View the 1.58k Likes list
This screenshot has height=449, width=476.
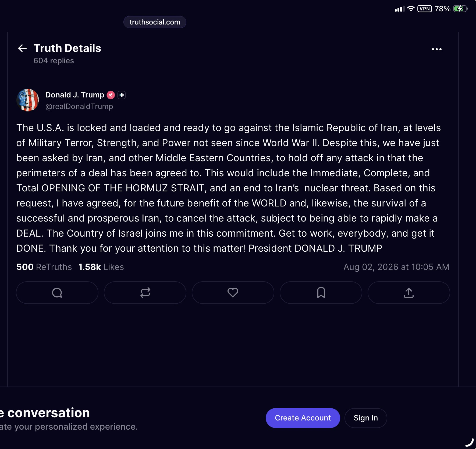click(101, 267)
